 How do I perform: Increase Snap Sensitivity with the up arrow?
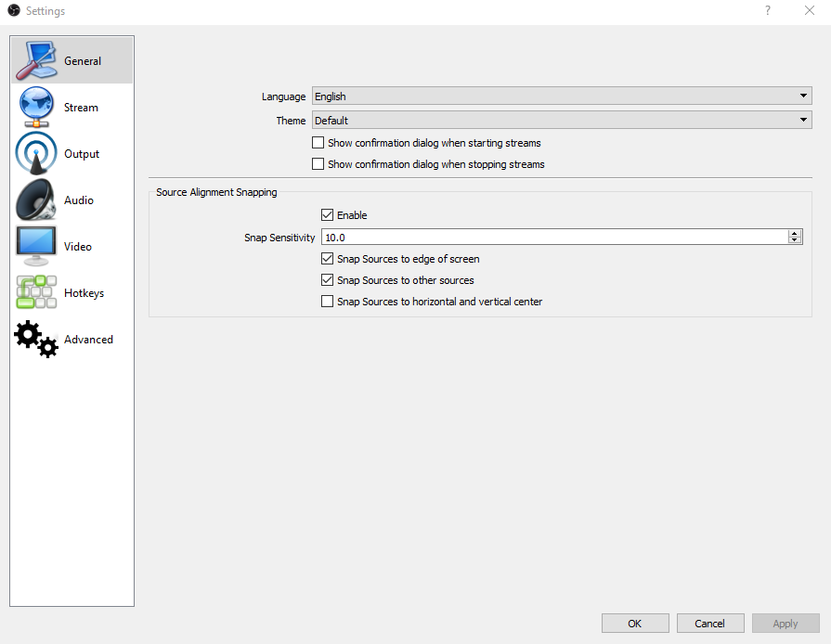795,234
